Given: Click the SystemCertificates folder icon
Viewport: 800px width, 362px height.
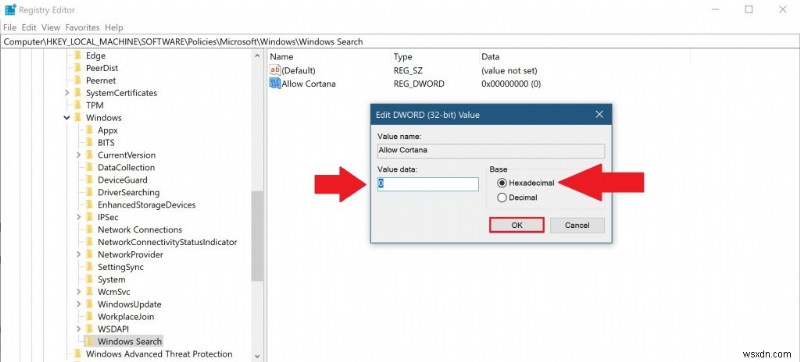Looking at the screenshot, I should tap(78, 93).
